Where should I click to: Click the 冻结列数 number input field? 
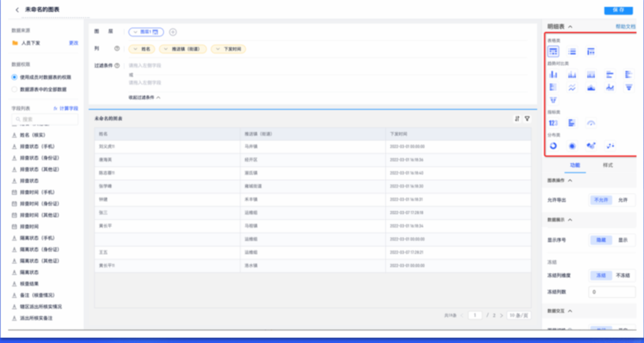611,292
